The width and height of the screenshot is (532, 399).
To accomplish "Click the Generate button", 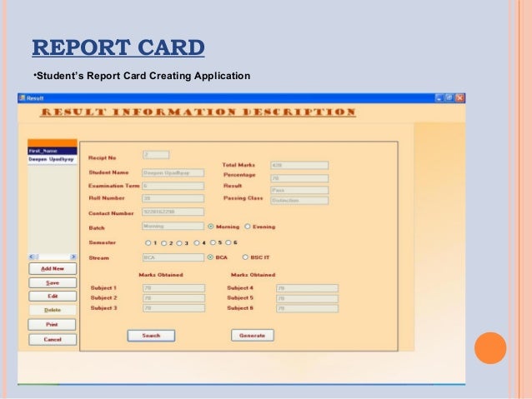I will pyautogui.click(x=253, y=335).
